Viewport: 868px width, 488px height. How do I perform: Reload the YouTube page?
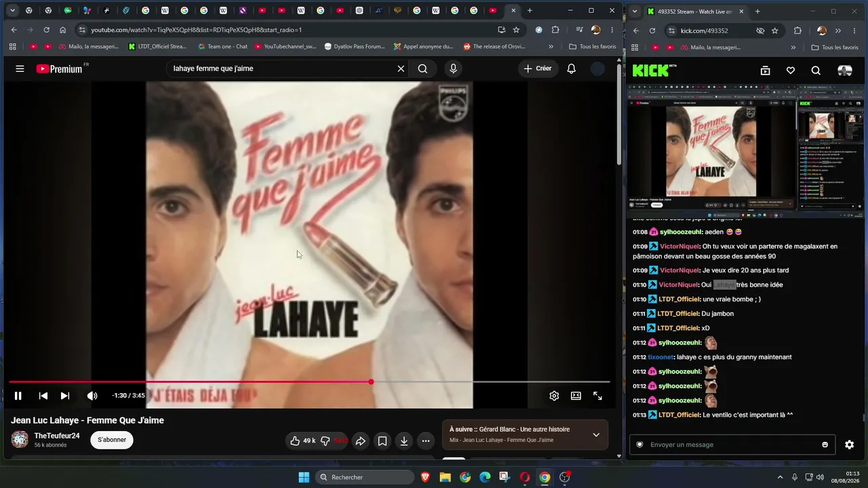[46, 30]
